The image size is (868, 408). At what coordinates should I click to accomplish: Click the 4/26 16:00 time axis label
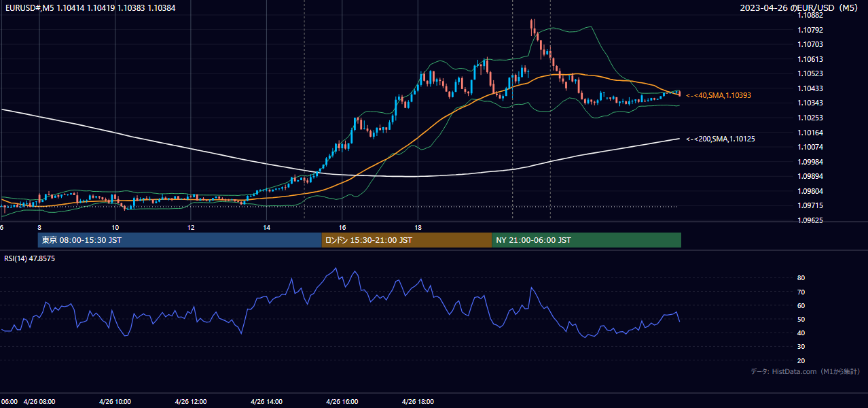point(342,401)
